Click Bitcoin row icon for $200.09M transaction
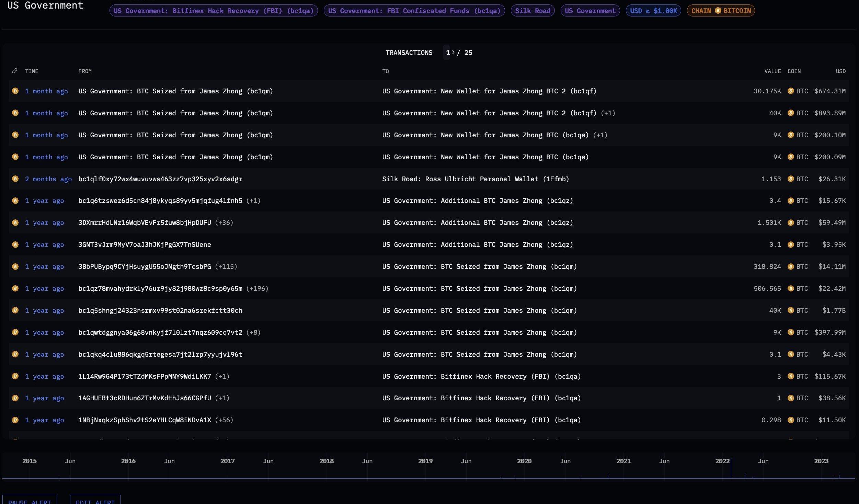 pos(15,157)
